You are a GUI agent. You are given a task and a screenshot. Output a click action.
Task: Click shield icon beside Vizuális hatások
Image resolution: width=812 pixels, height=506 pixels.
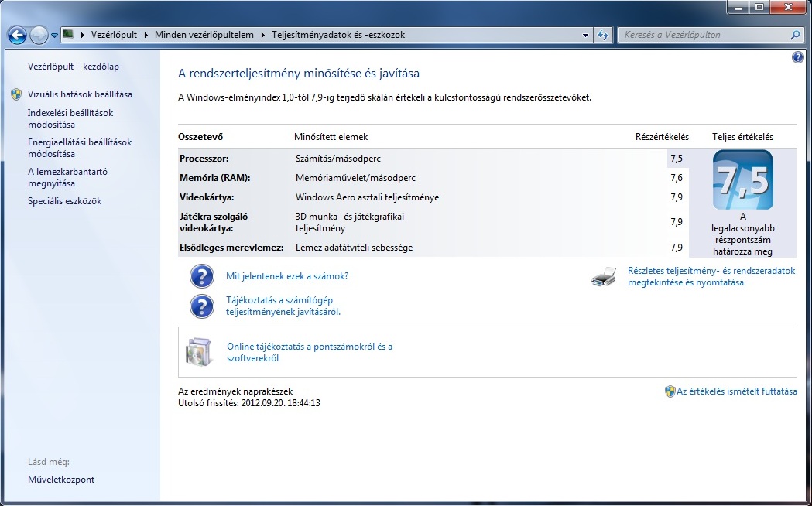pyautogui.click(x=16, y=94)
